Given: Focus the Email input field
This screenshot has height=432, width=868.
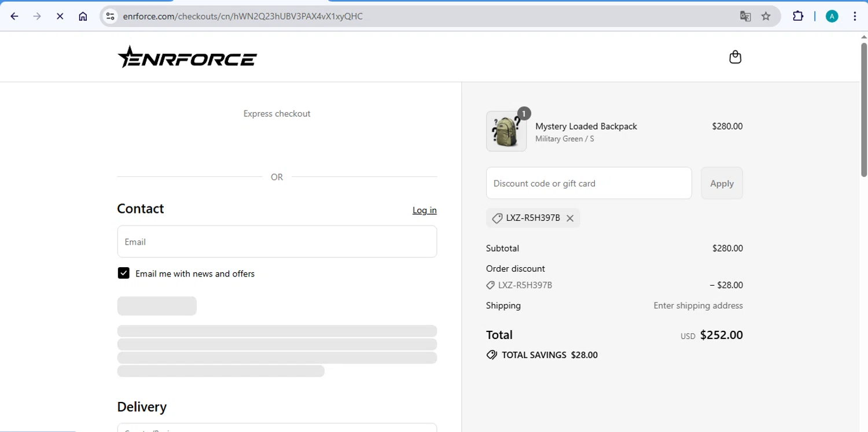Looking at the screenshot, I should 277,242.
